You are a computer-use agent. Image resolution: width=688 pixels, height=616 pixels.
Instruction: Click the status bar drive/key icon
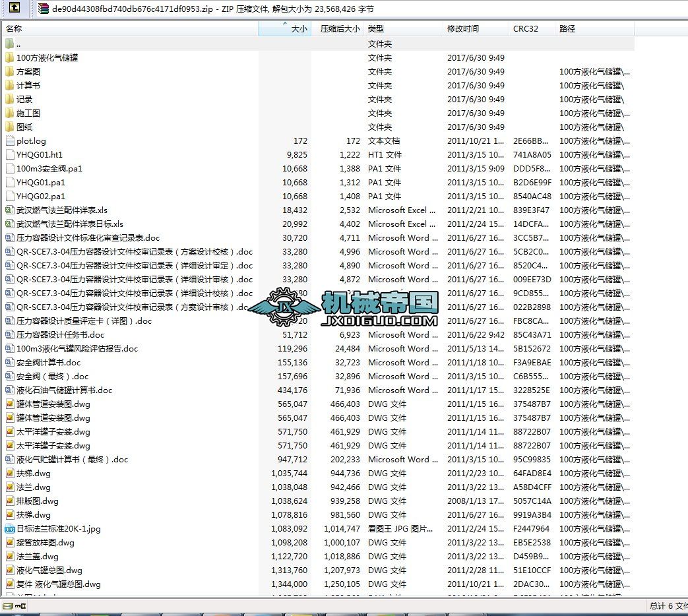pyautogui.click(x=15, y=606)
